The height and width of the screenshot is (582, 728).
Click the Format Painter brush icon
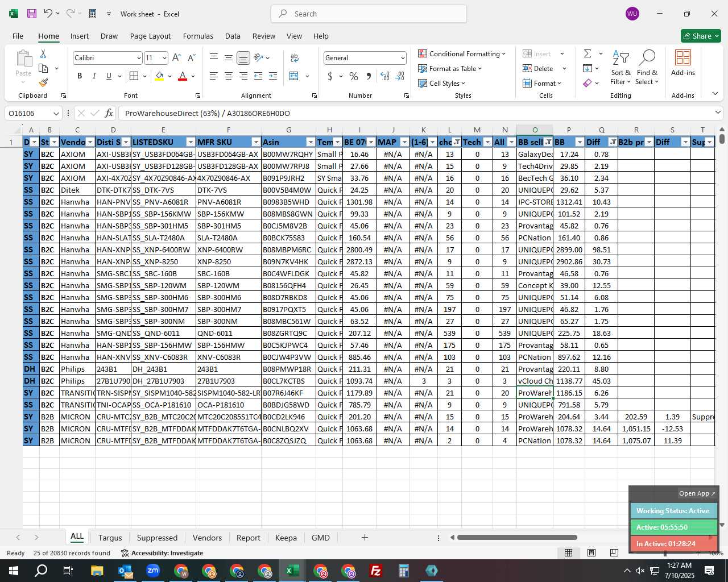tap(43, 83)
